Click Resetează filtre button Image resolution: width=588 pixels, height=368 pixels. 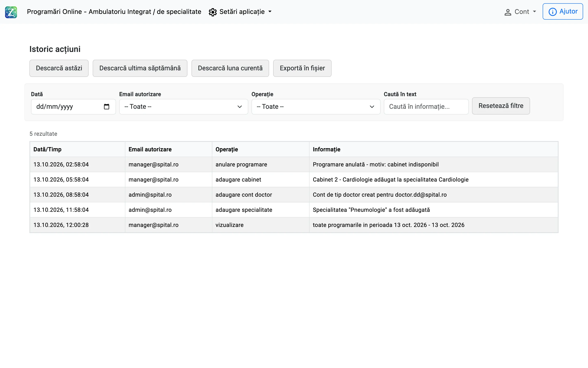point(501,106)
